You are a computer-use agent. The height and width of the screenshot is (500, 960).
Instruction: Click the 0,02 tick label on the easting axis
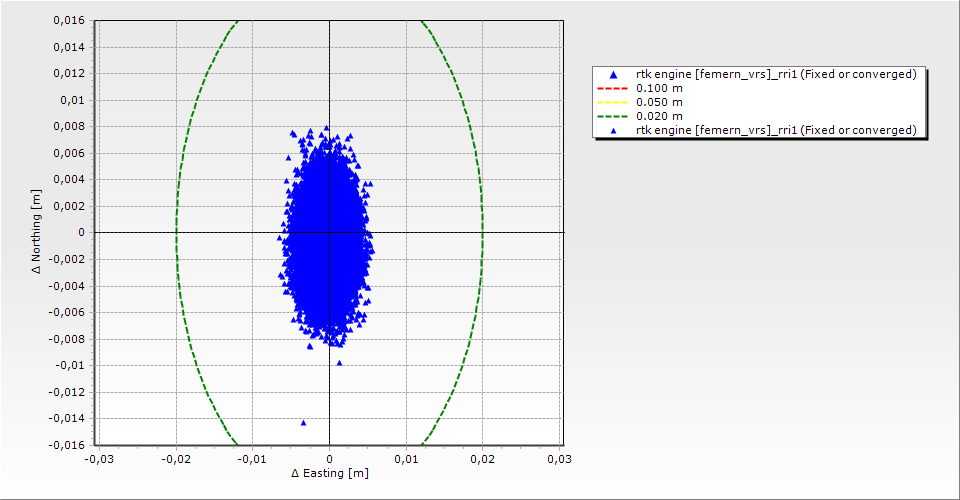tap(483, 459)
